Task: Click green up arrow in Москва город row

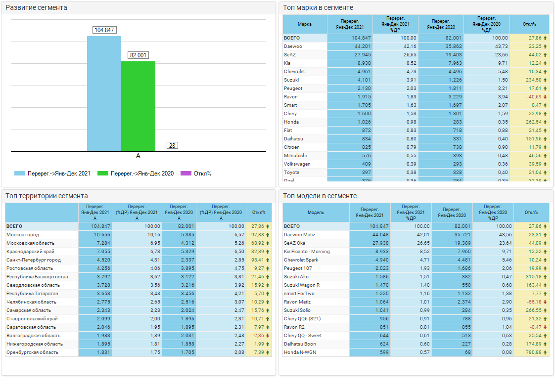Action: (x=268, y=235)
